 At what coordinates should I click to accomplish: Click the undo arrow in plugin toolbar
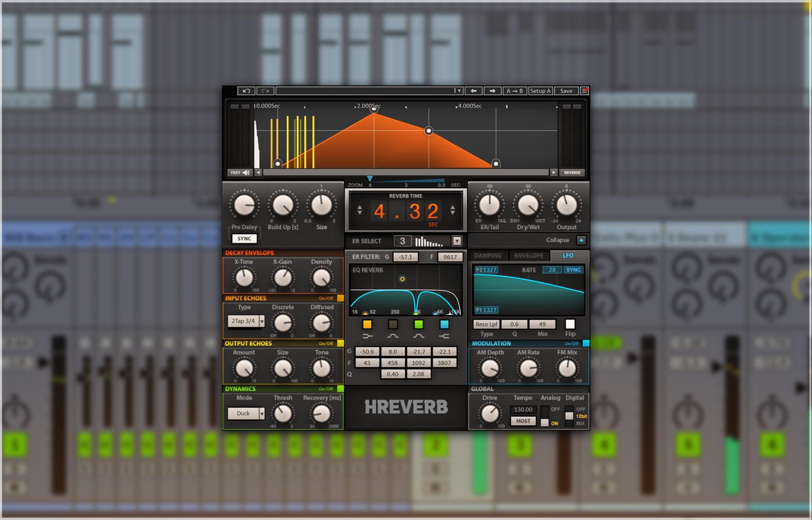[246, 91]
